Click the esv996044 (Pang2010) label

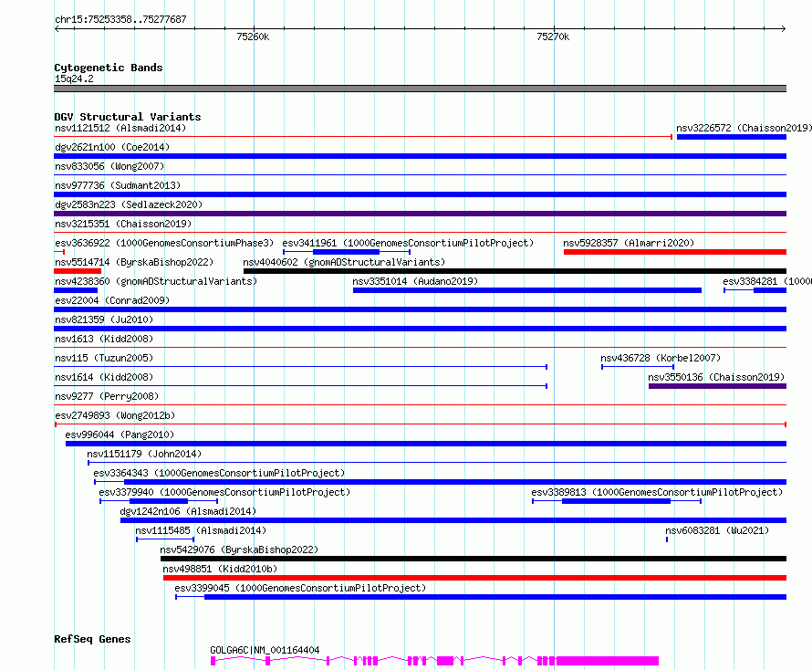[x=120, y=434]
